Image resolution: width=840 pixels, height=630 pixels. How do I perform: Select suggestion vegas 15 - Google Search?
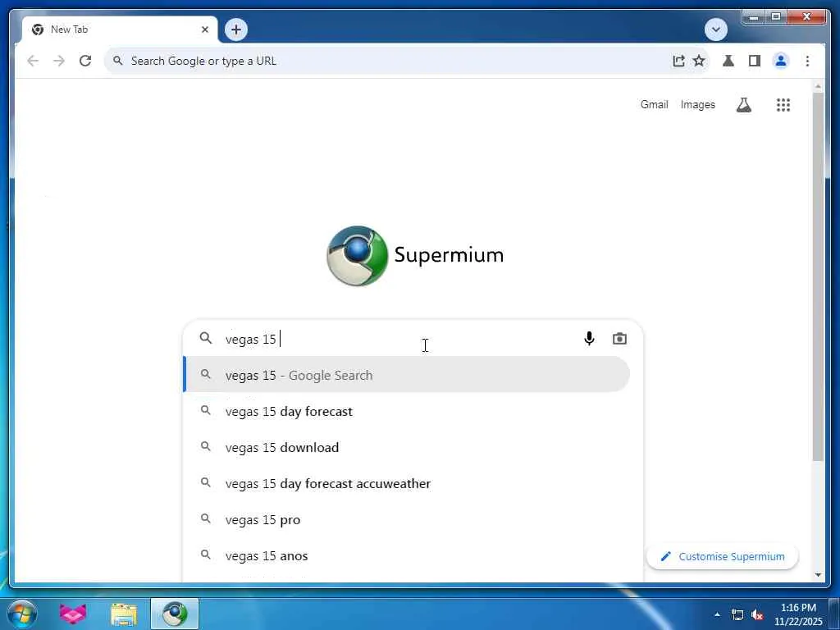pyautogui.click(x=406, y=374)
